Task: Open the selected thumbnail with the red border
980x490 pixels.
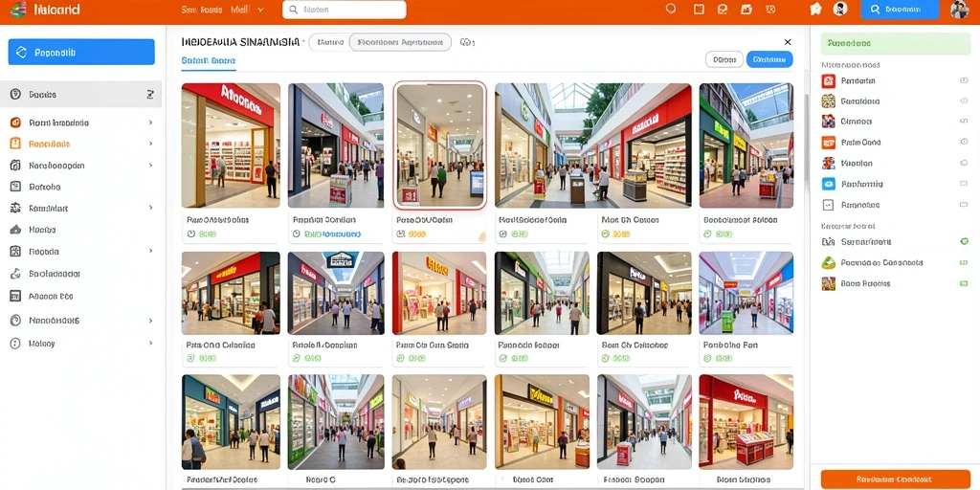Action: (440, 145)
